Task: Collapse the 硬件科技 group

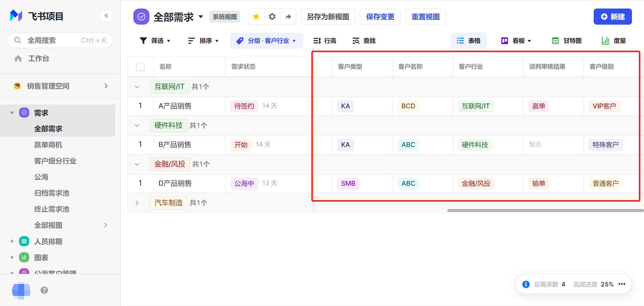Action: point(137,126)
